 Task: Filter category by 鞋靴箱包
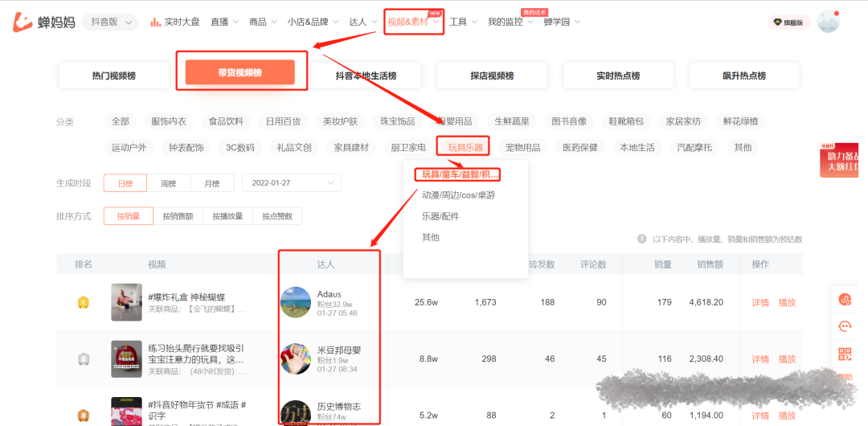tap(626, 121)
